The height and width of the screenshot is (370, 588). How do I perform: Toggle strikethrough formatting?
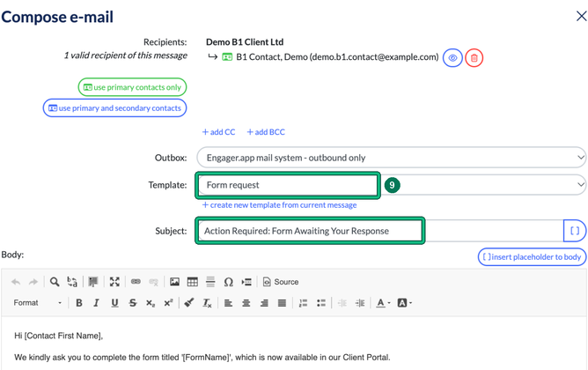(133, 303)
